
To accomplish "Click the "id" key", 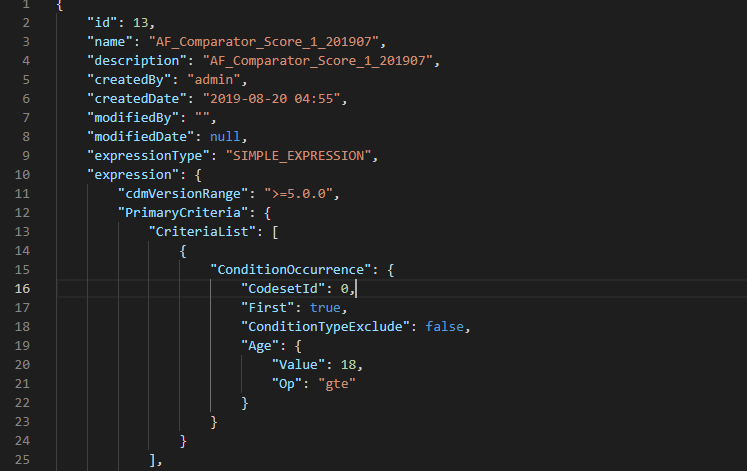I will coord(102,22).
